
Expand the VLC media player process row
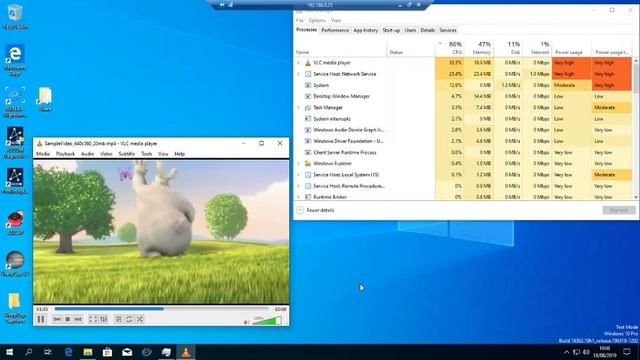pyautogui.click(x=298, y=63)
